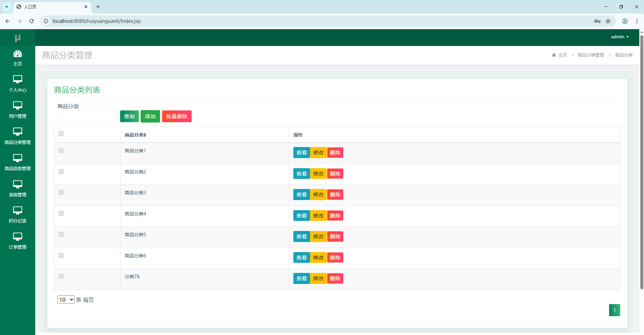Click the 商品分类列表 heading
This screenshot has height=335, width=644.
(77, 90)
